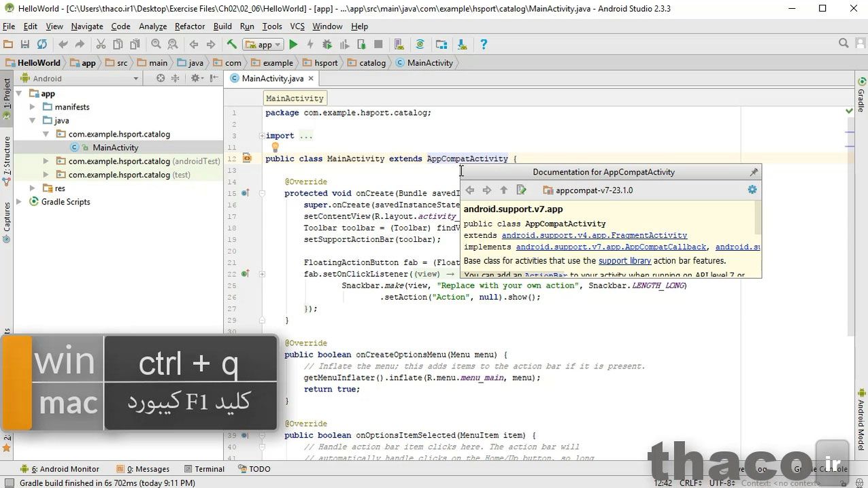868x488 pixels.
Task: Collapse the java folder
Action: [x=33, y=121]
